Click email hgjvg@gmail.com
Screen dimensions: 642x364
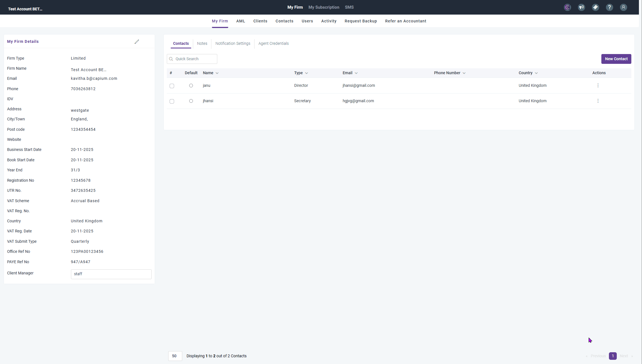pos(358,101)
